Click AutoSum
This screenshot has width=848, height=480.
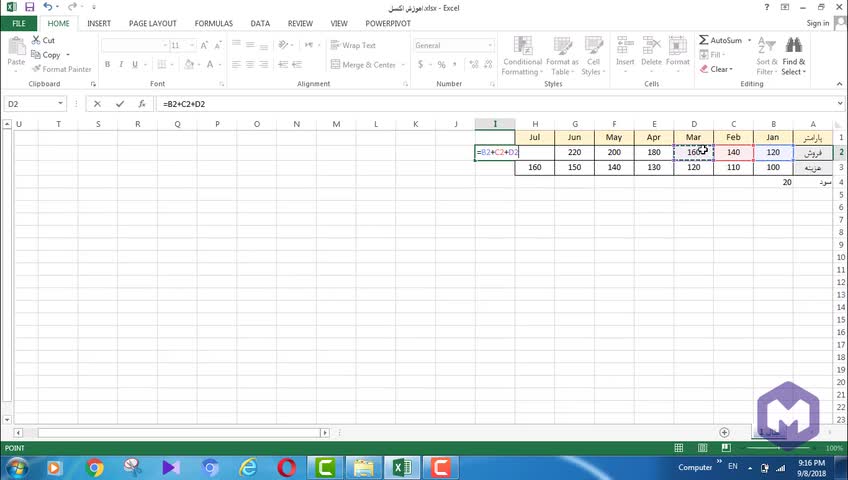point(720,40)
